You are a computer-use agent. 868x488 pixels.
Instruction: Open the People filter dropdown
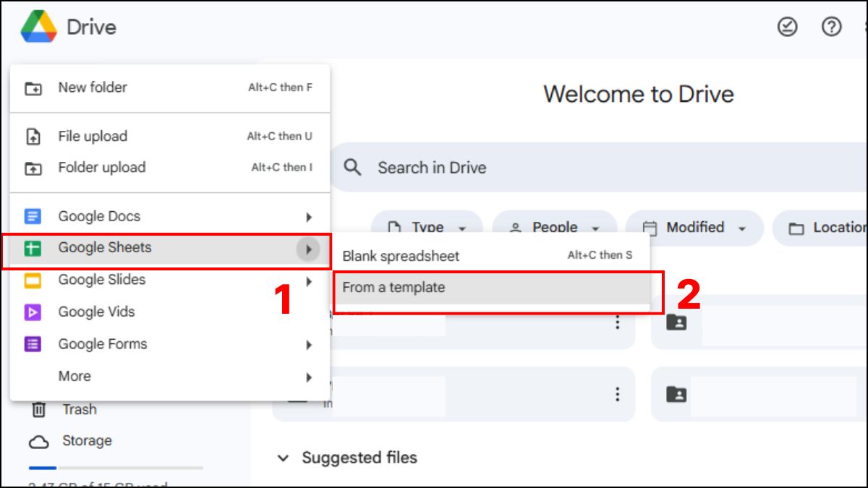pos(554,228)
